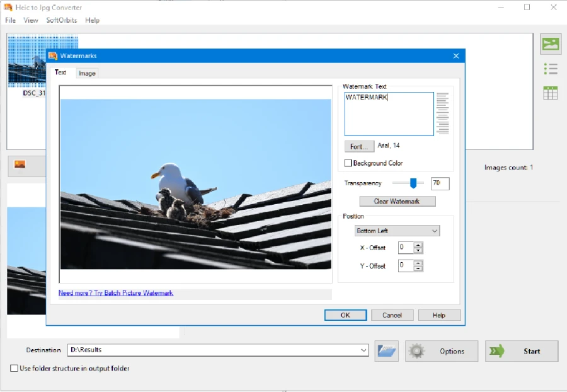This screenshot has width=567, height=392.
Task: Check Use folder structure in output folder
Action: point(14,368)
